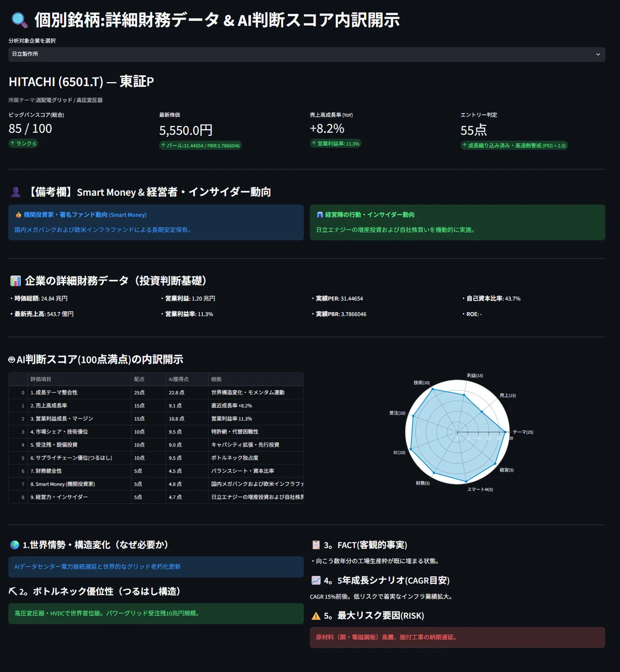Click the AIデータセンター電力接続遅延 info box
Image resolution: width=620 pixels, height=672 pixels.
156,567
